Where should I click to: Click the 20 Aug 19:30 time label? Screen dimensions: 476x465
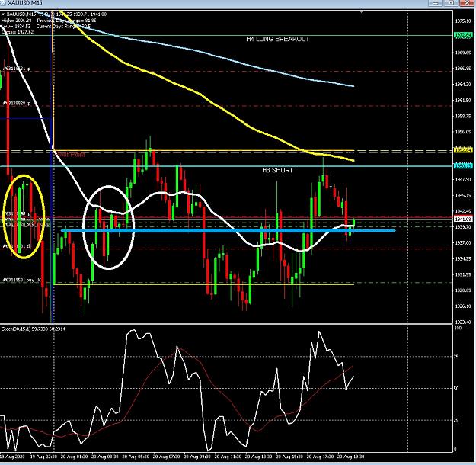[x=350, y=457]
